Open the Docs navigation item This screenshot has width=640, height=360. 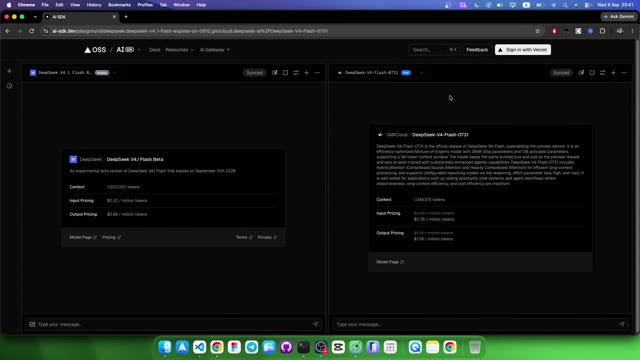(155, 50)
